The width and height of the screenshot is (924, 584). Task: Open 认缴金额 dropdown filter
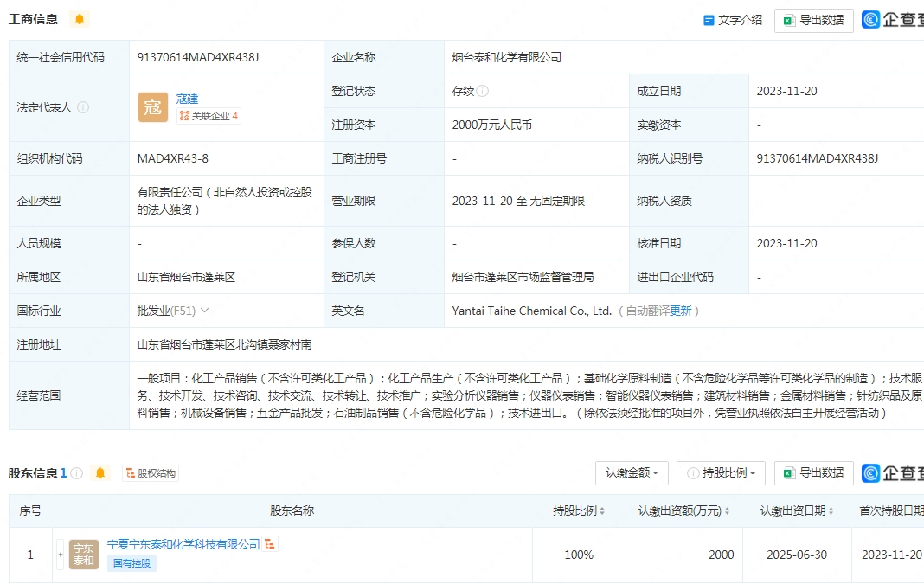pyautogui.click(x=632, y=472)
